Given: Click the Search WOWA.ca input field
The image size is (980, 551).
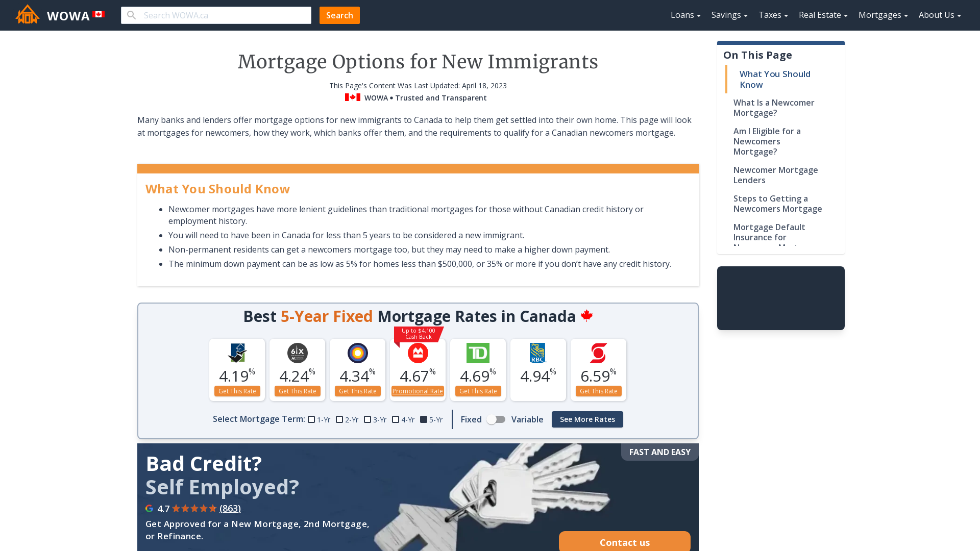Looking at the screenshot, I should [x=215, y=15].
